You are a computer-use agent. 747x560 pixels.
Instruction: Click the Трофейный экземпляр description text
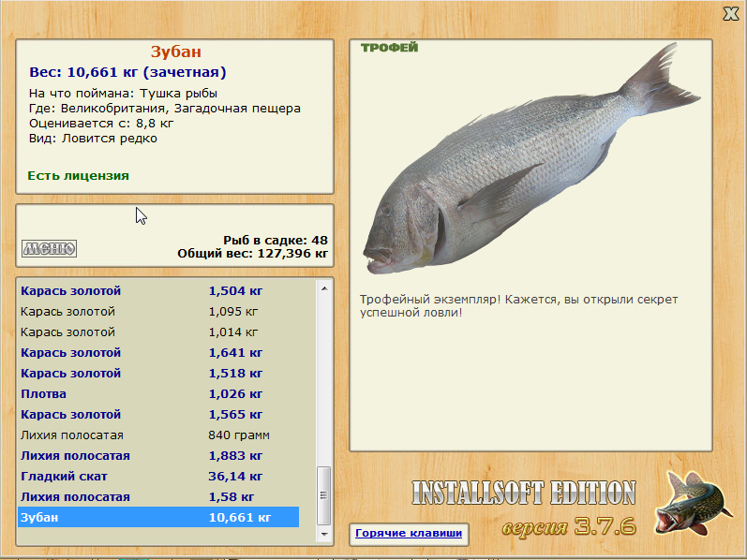pos(518,306)
